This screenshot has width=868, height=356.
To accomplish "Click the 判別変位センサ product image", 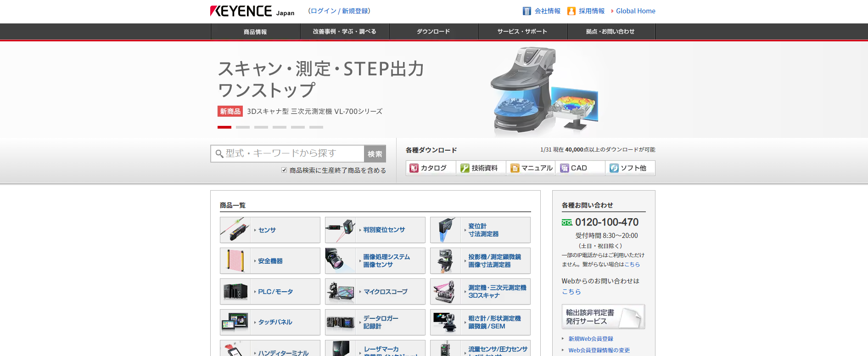I will coord(341,230).
